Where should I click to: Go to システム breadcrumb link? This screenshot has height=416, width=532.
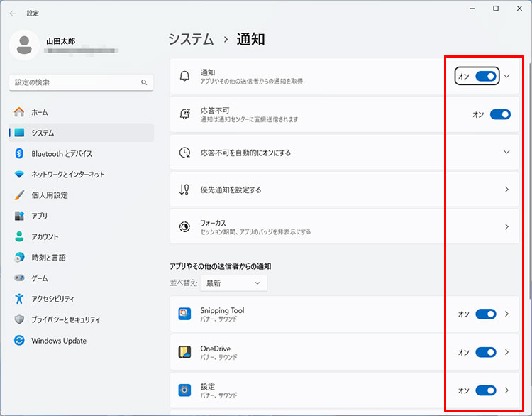(x=191, y=39)
